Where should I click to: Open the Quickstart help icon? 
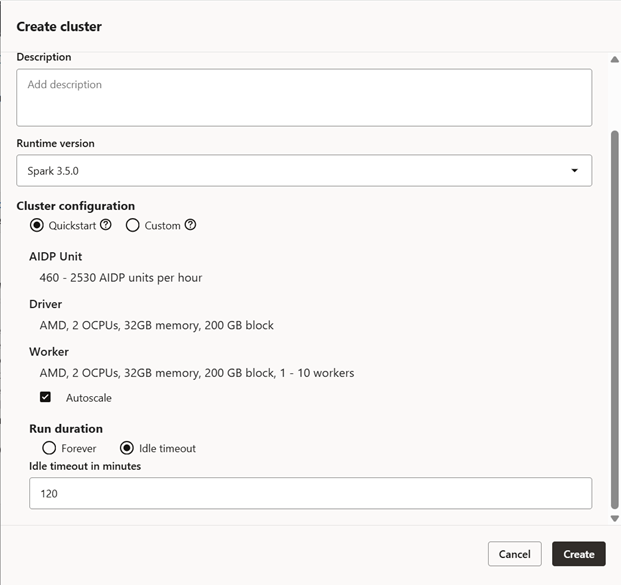click(106, 225)
